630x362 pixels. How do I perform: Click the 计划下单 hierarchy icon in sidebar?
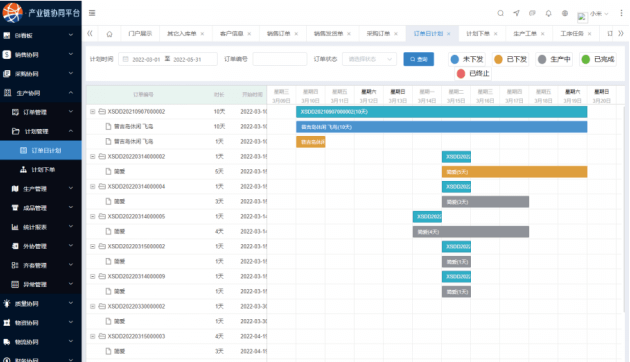click(23, 170)
